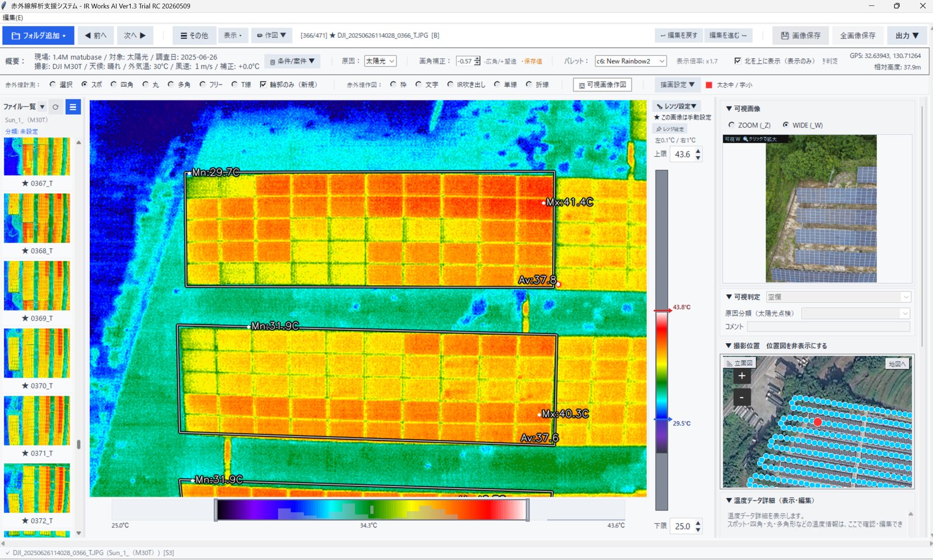Screen dimensions: 933x560
Task: Click 全画像保存 button
Action: [858, 36]
